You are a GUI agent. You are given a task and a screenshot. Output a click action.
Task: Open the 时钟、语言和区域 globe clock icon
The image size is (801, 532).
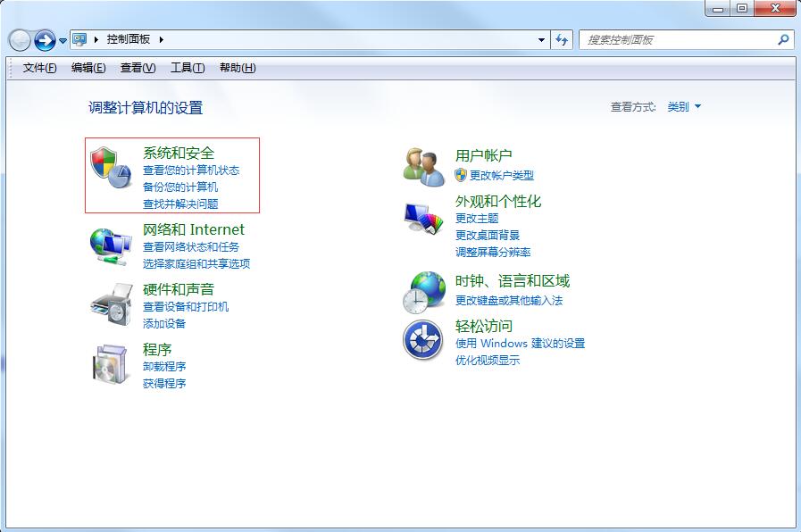[x=423, y=292]
